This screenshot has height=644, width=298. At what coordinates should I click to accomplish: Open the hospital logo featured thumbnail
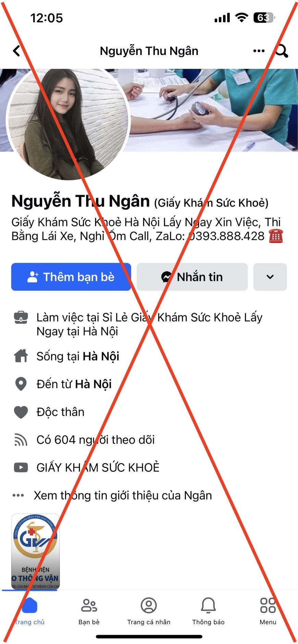pyautogui.click(x=36, y=551)
